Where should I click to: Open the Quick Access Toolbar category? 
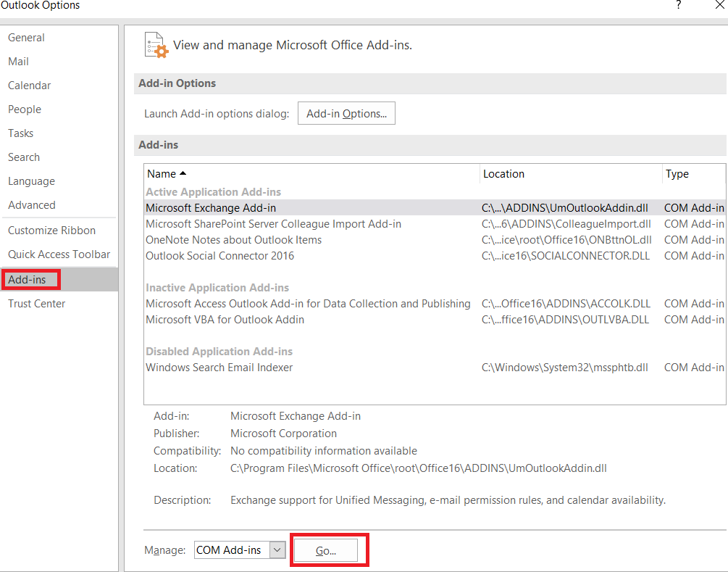click(59, 254)
